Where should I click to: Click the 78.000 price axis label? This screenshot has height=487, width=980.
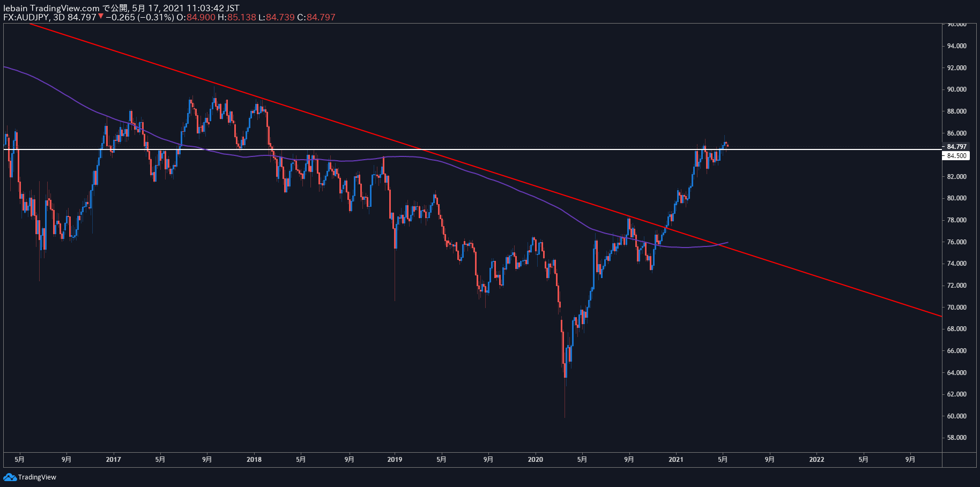[957, 220]
